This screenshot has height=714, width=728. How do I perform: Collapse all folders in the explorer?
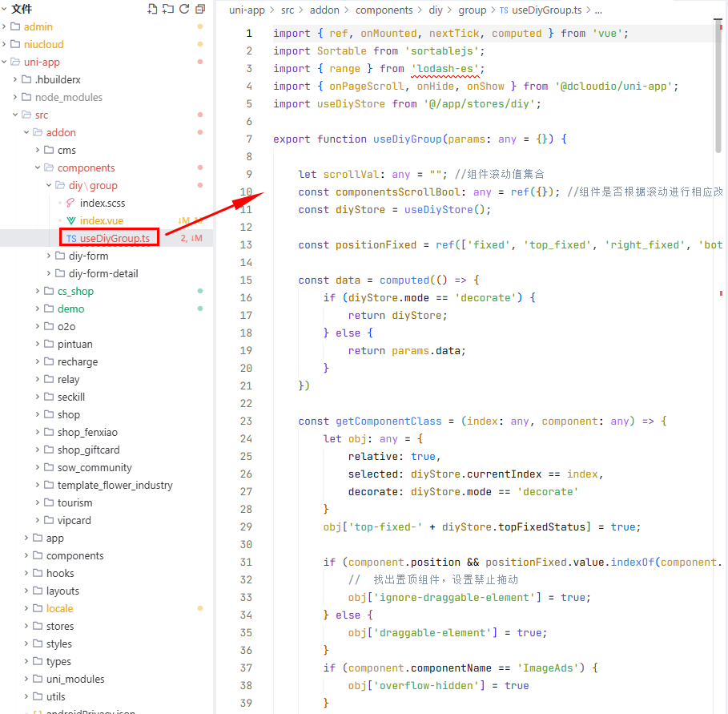(200, 9)
